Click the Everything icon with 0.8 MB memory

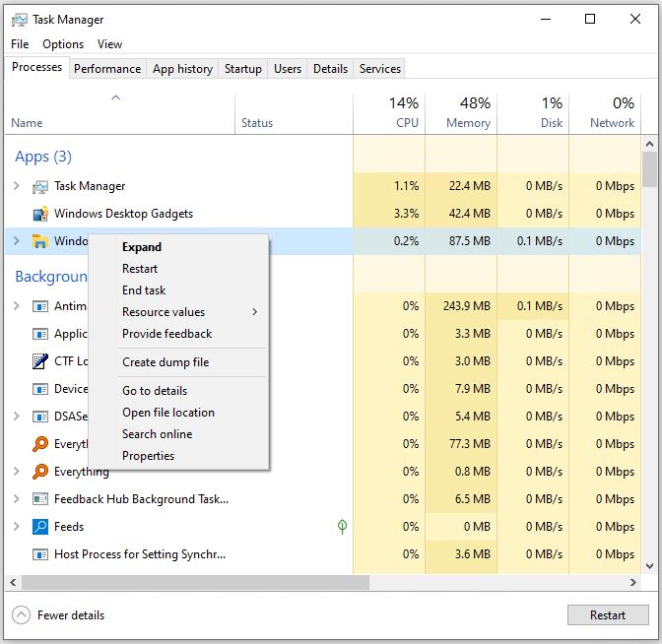40,472
